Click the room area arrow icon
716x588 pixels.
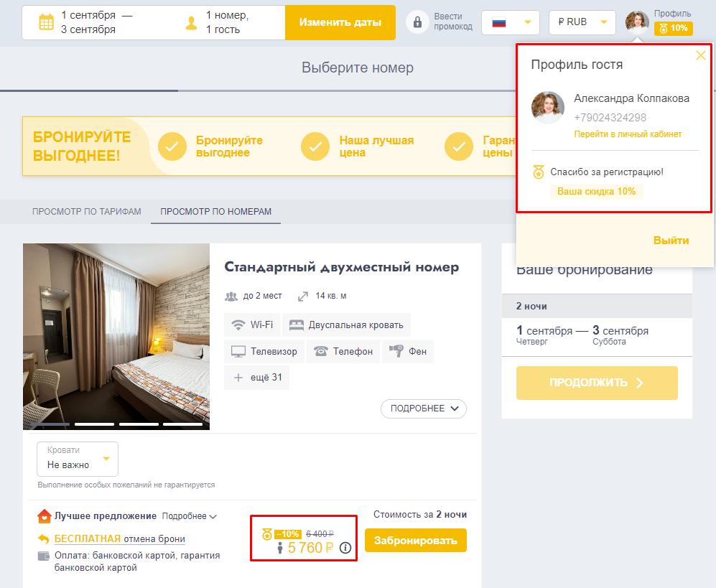click(303, 297)
